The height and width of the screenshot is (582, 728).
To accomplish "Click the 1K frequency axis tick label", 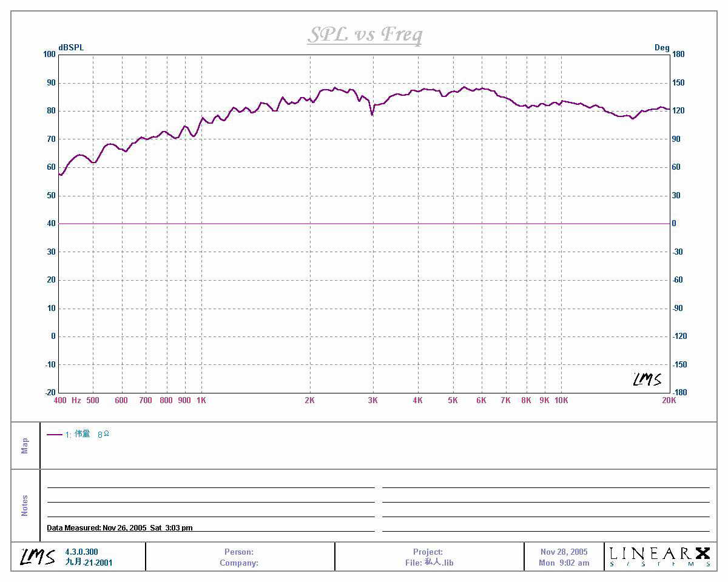I will pos(201,401).
